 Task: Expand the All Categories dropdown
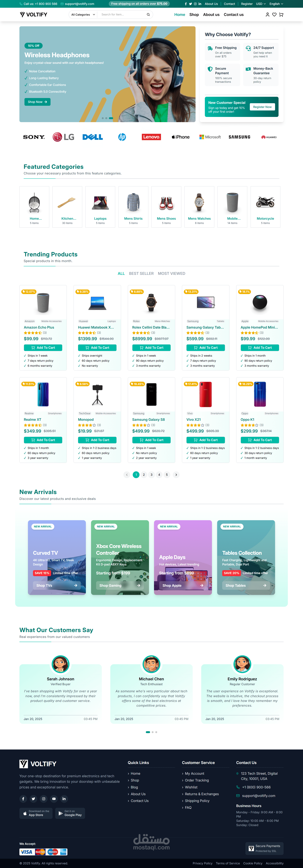point(83,14)
